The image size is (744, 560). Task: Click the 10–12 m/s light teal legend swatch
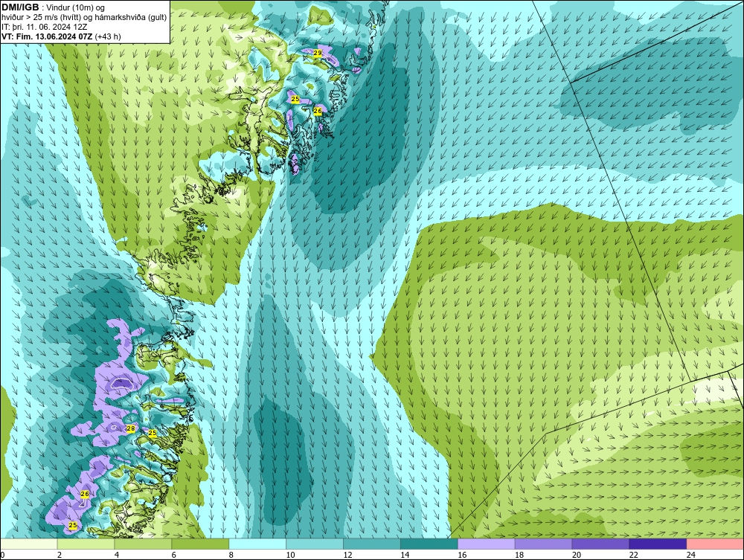tap(315, 544)
